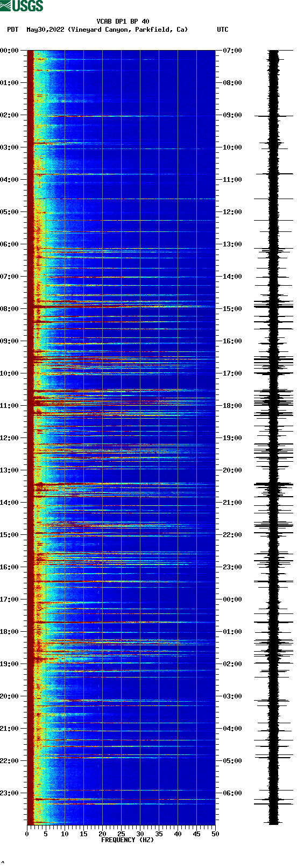The width and height of the screenshot is (297, 868).
Task: Click the USGS logo
Action: coord(22,6)
